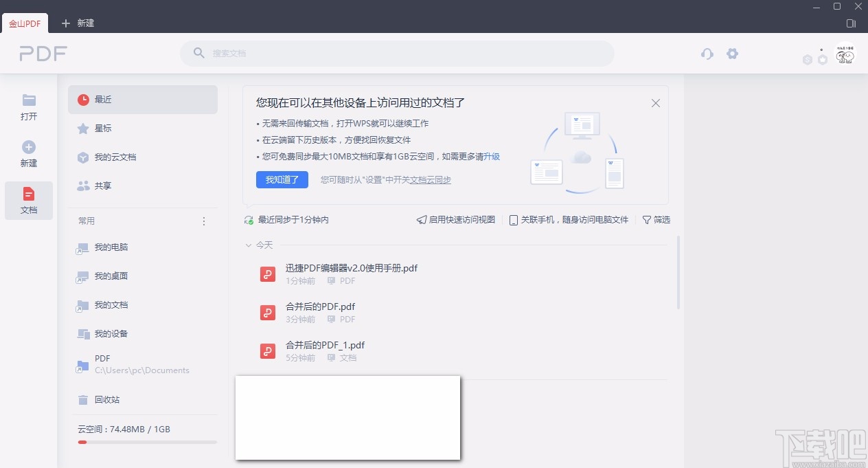Switch to the 金山PDF tab
This screenshot has height=468, width=868.
coord(25,23)
